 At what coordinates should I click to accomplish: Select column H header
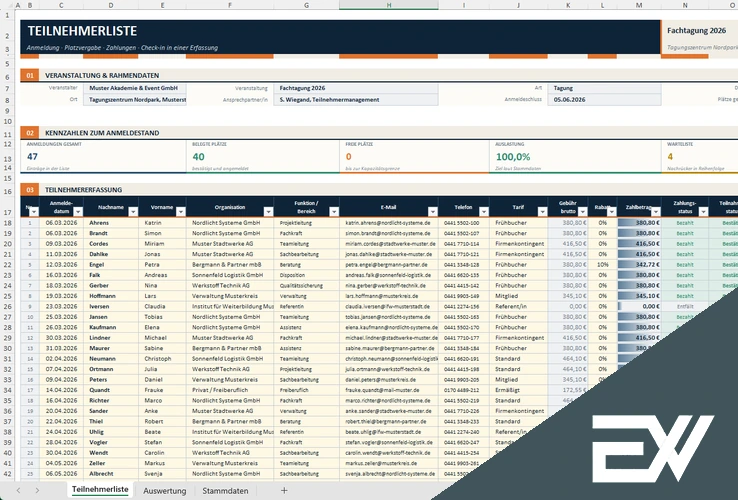click(389, 5)
